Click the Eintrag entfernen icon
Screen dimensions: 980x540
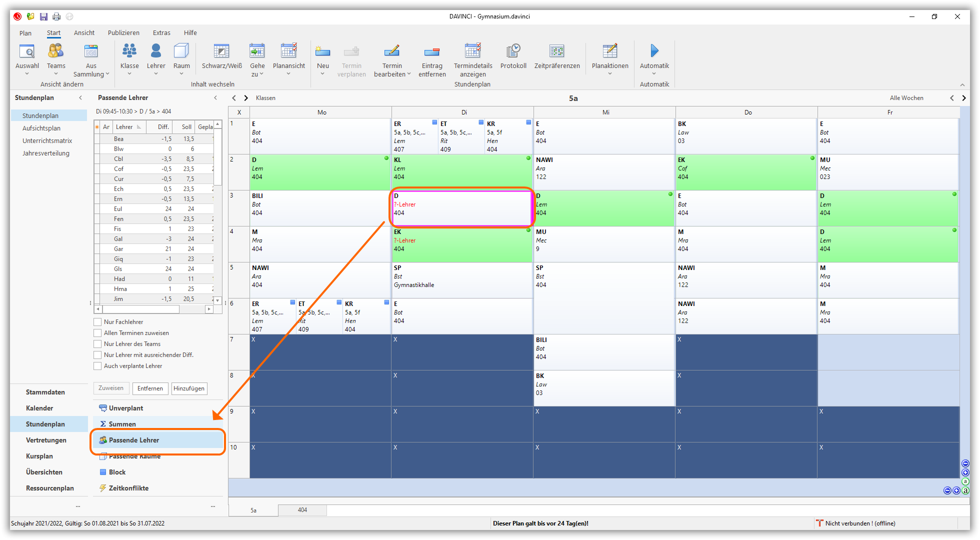pos(431,51)
